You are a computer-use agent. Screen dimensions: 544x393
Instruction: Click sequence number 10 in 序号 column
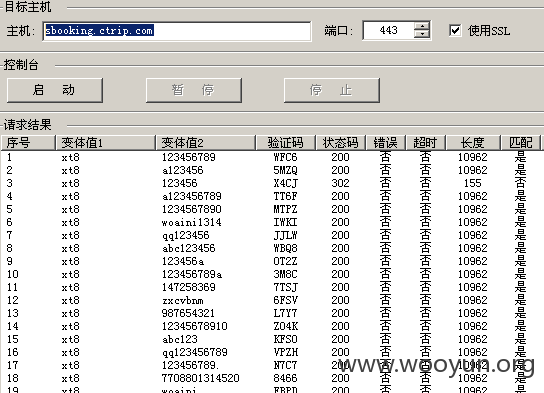(12, 274)
